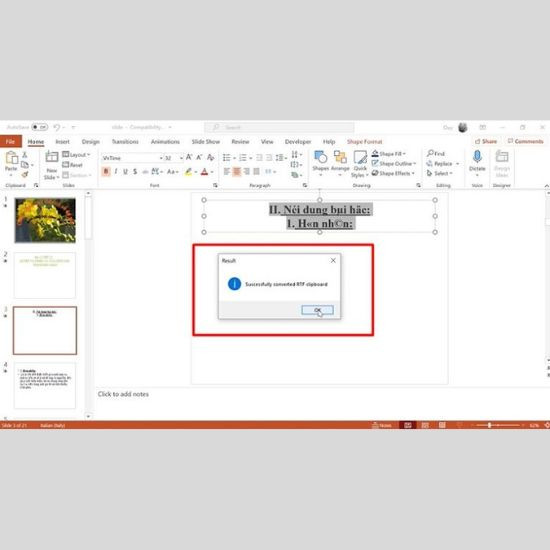
Task: Click the Normal view icon in status bar
Action: pos(408,425)
